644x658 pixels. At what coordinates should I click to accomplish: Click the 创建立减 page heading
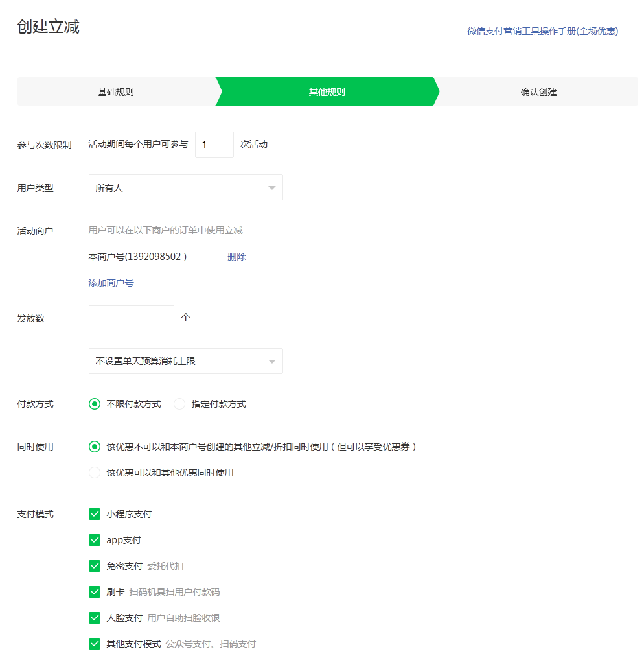pos(48,27)
